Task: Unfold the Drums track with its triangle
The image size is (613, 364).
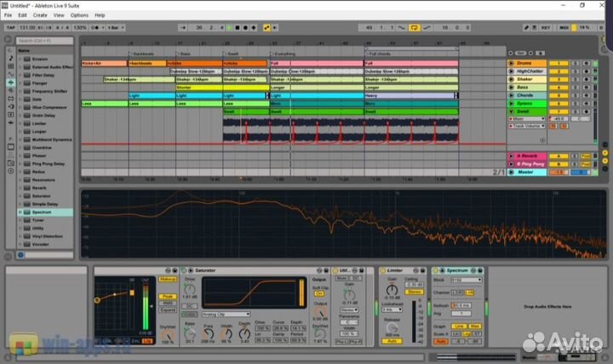Action: [x=511, y=63]
